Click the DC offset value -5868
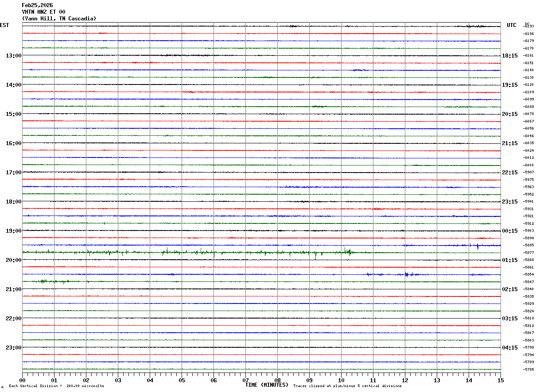536x392 pixels. [x=529, y=260]
